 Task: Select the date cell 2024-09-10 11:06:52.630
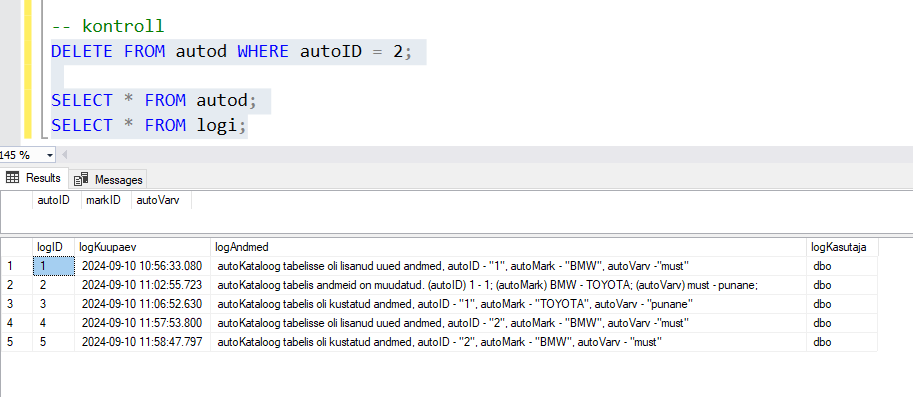coord(143,304)
